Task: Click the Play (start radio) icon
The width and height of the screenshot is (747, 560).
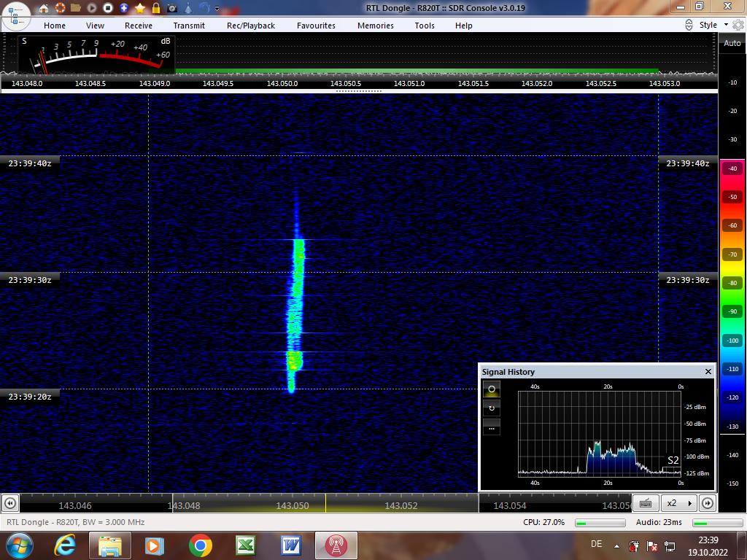Action: pyautogui.click(x=91, y=7)
